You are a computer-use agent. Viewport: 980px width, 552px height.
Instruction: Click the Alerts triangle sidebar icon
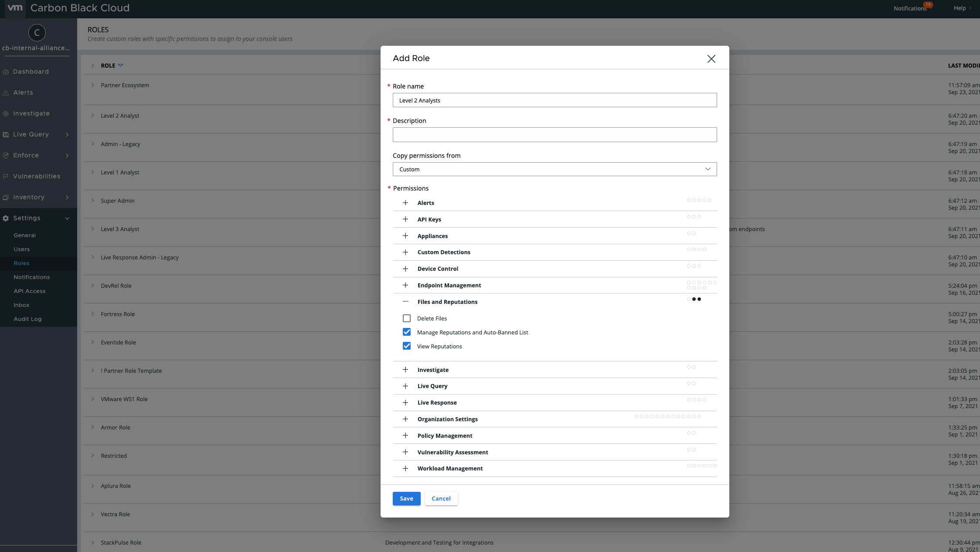tap(6, 93)
